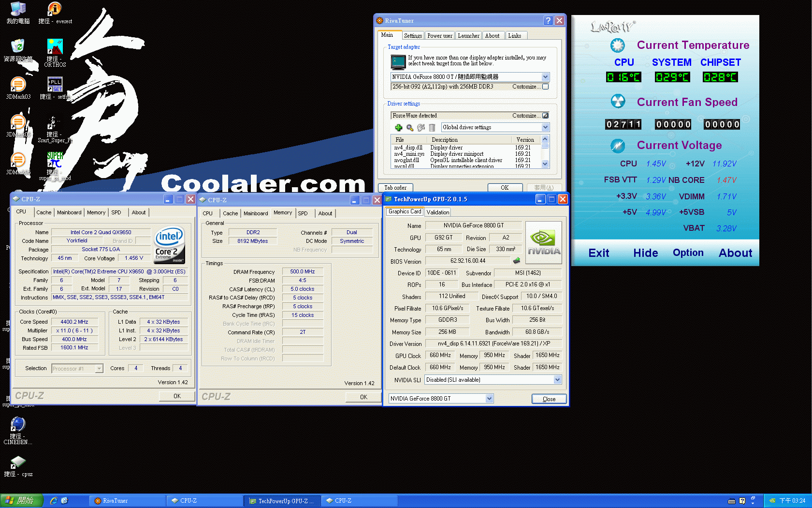Click the green plus add icon in RivaTuner
Viewport: 812px width, 508px height.
(398, 128)
